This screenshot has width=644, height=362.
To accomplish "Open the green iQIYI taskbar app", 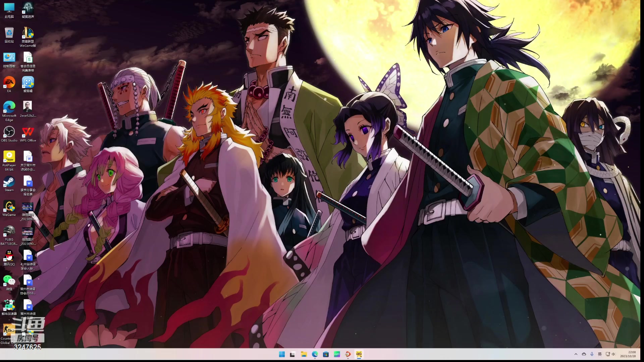I will tap(337, 354).
